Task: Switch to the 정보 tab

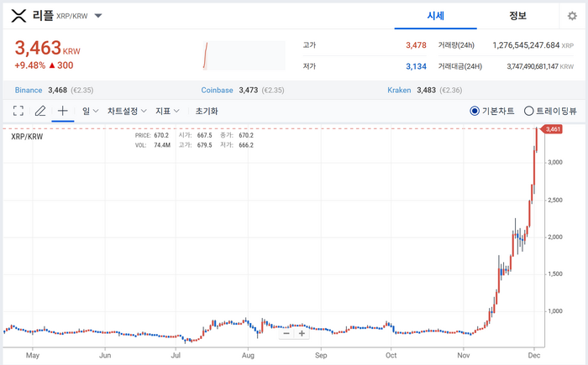Action: coord(518,16)
